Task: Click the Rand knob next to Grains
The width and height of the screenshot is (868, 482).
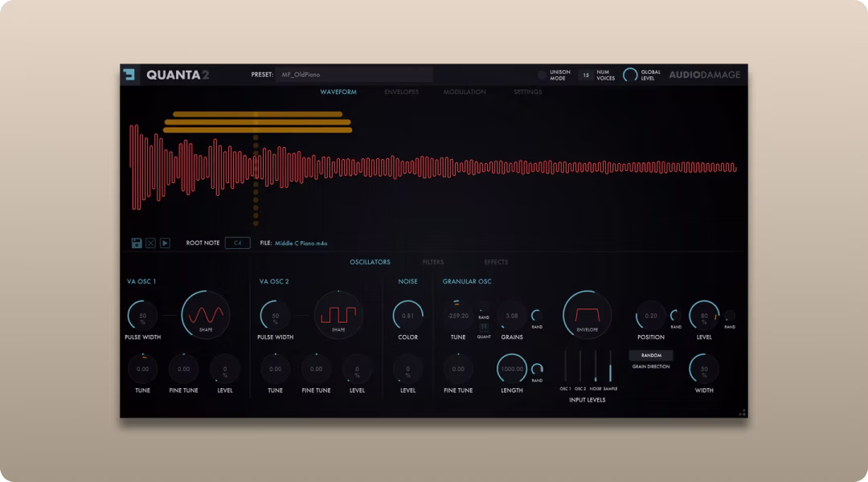Action: 536,316
